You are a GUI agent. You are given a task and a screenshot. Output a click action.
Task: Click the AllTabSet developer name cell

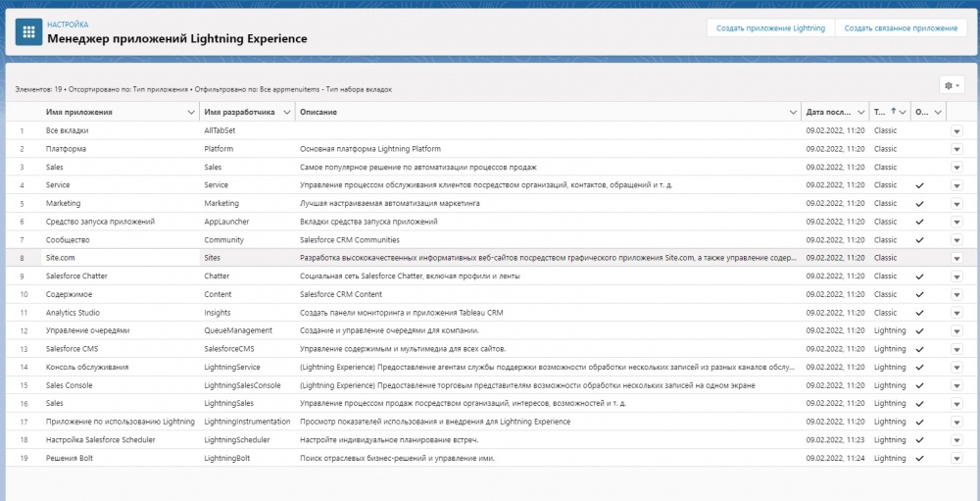(219, 130)
